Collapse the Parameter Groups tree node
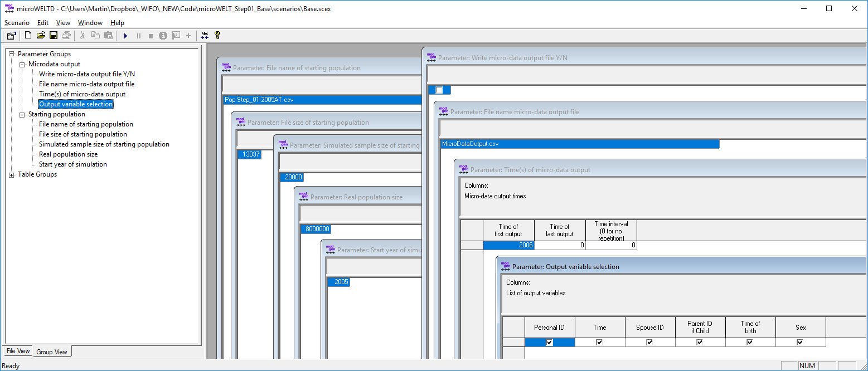 coord(12,54)
